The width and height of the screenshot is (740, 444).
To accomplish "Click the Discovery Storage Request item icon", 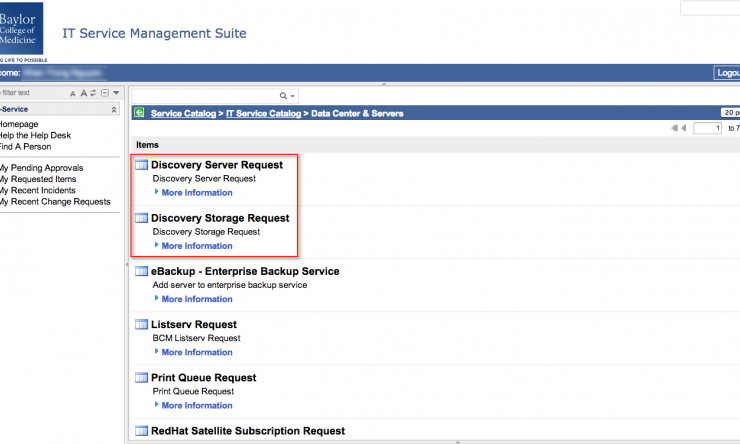I will point(142,218).
